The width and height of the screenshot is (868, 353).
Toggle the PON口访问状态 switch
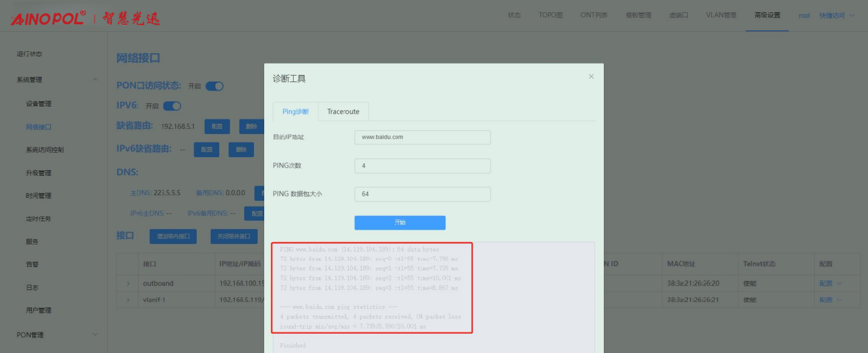tap(214, 86)
